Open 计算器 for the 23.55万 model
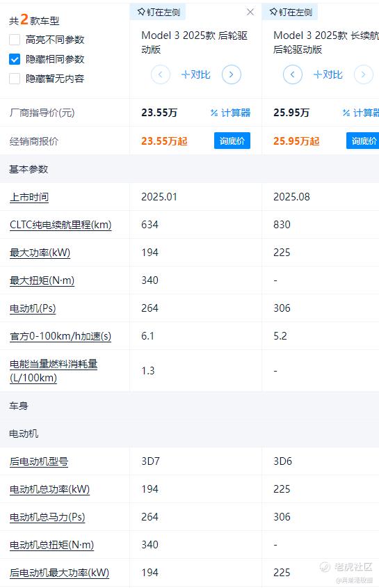The image size is (379, 588). point(231,113)
